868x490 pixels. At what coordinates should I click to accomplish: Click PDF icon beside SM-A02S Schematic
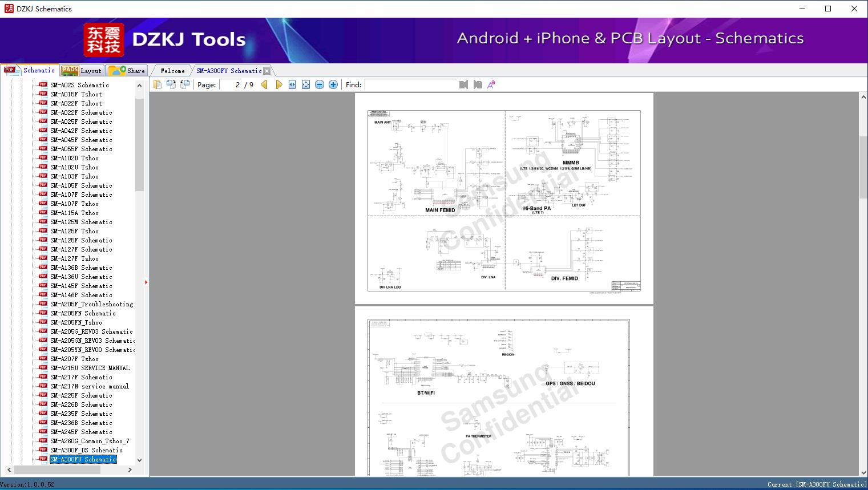[43, 84]
